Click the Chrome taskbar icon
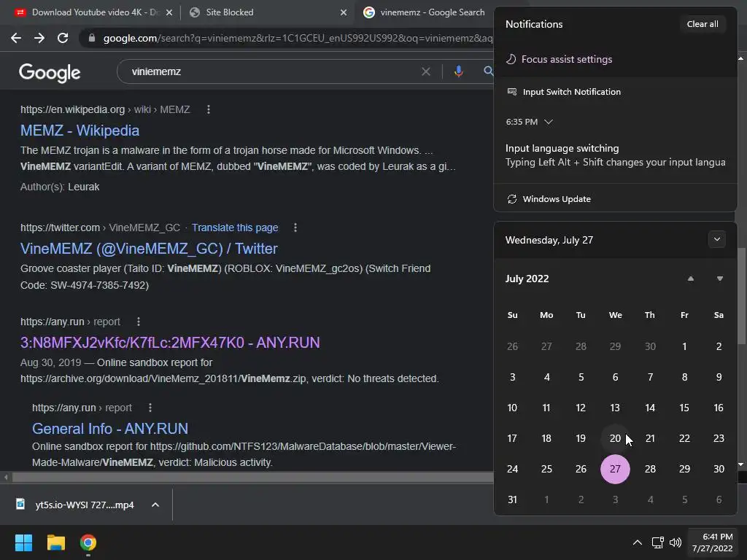 [88, 542]
